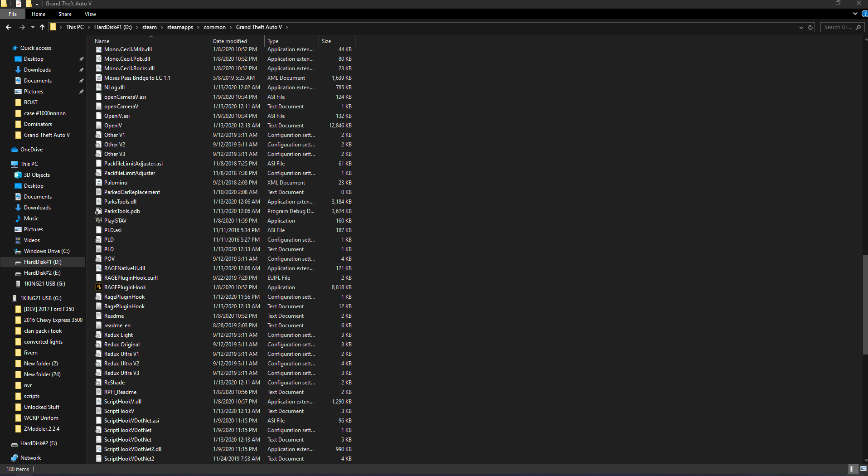
Task: Expand the breadcrumb chevron after common
Action: (231, 27)
